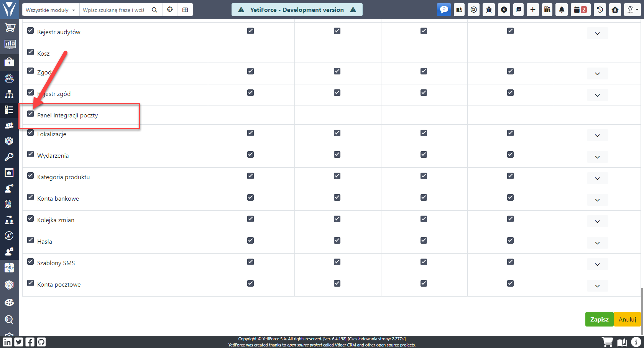Open the chat speech-bubble icon in header
644x348 pixels.
pyautogui.click(x=444, y=10)
